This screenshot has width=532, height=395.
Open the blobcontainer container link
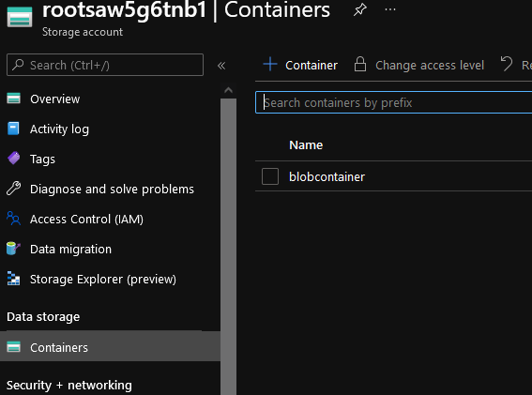(x=327, y=176)
